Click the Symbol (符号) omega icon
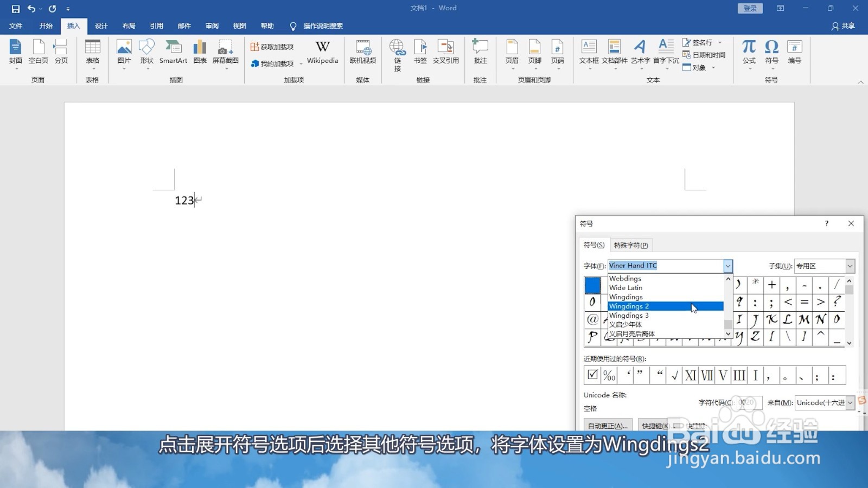The height and width of the screenshot is (488, 868). tap(772, 54)
